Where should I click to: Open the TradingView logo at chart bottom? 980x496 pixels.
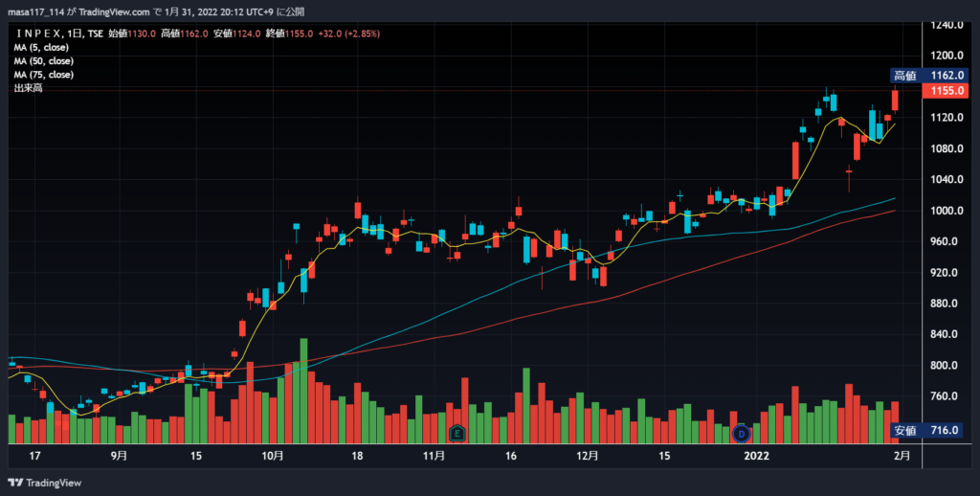(x=44, y=483)
